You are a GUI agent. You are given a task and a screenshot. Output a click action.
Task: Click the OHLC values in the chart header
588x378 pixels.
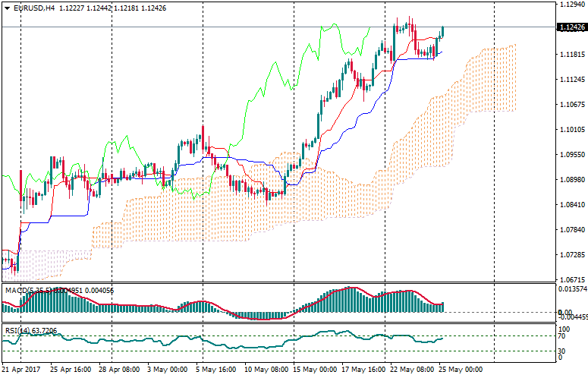pyautogui.click(x=112, y=8)
